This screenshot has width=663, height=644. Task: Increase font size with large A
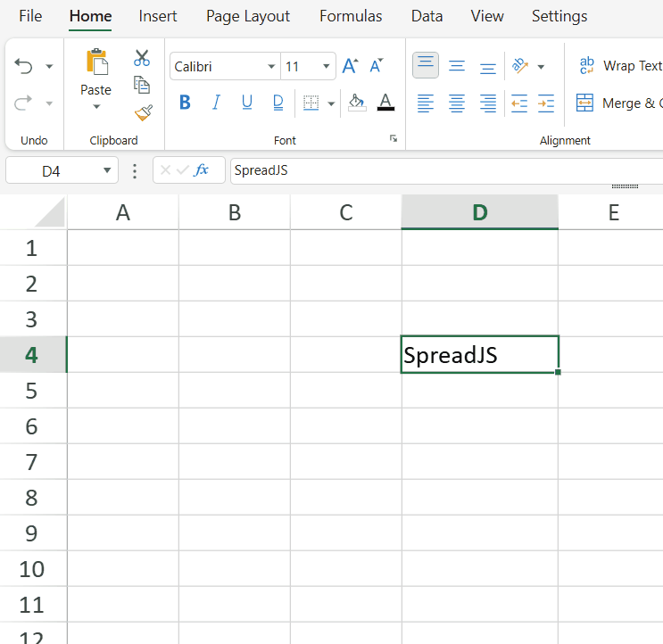pyautogui.click(x=350, y=66)
